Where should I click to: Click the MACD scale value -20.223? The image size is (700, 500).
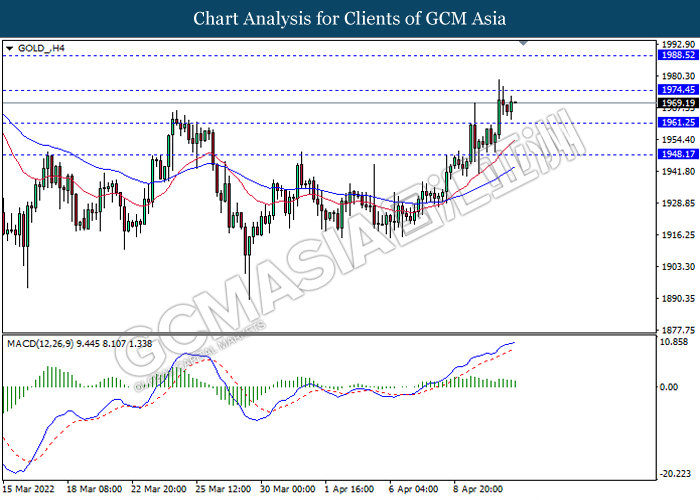point(674,474)
